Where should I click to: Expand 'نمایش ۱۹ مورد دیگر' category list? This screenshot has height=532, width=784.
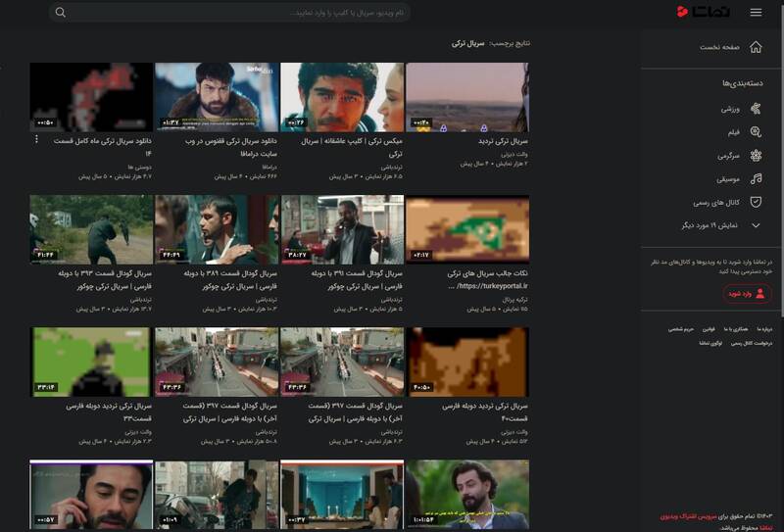[x=720, y=225]
